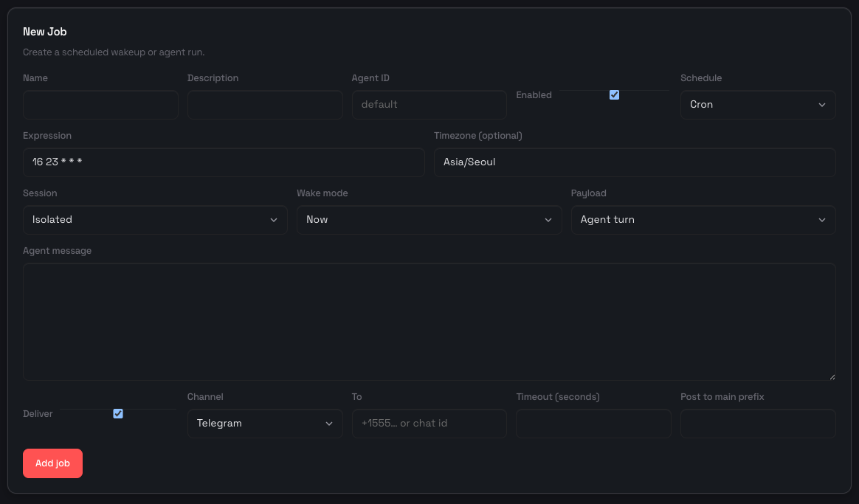Image resolution: width=859 pixels, height=504 pixels.
Task: Expand the Channel dropdown showing Telegram
Action: (264, 424)
